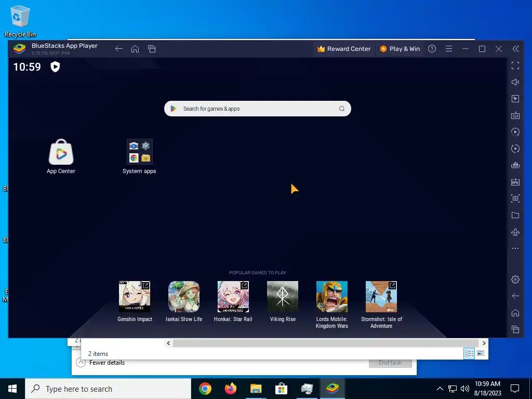Click the '2 items' status text
The image size is (532, 399).
pyautogui.click(x=98, y=353)
